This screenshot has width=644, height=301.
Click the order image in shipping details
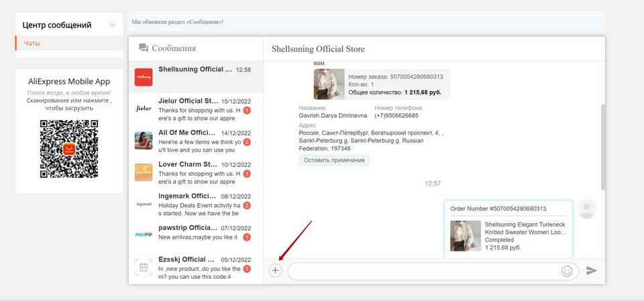(x=329, y=84)
